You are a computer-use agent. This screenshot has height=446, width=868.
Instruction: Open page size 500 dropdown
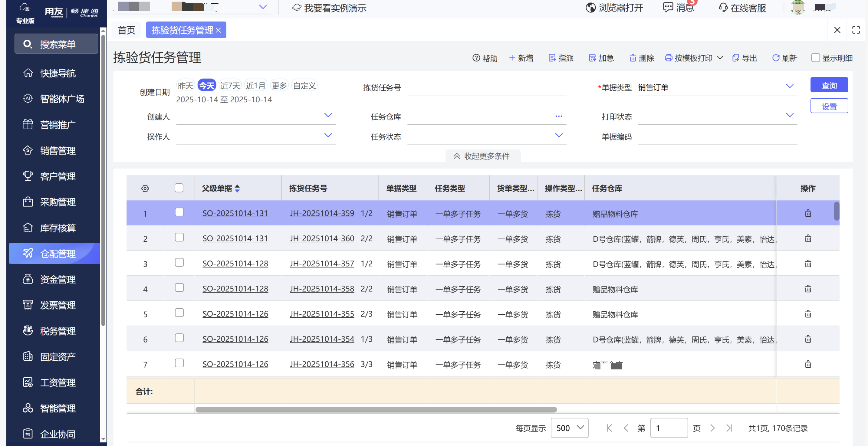[569, 428]
